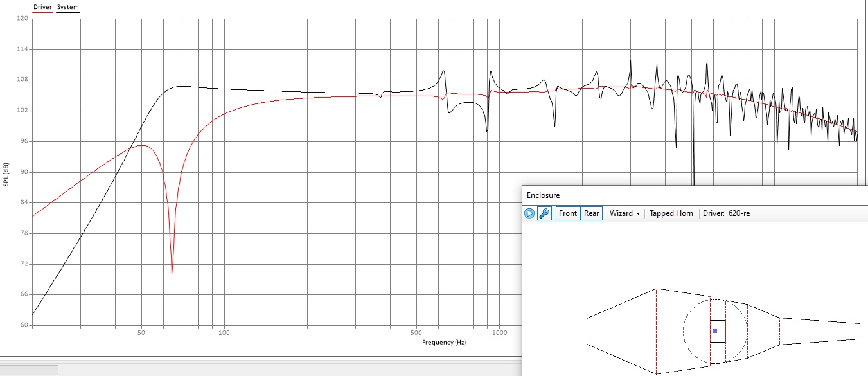Click the 50 label on the frequency axis
868x376 pixels.
[x=141, y=333]
